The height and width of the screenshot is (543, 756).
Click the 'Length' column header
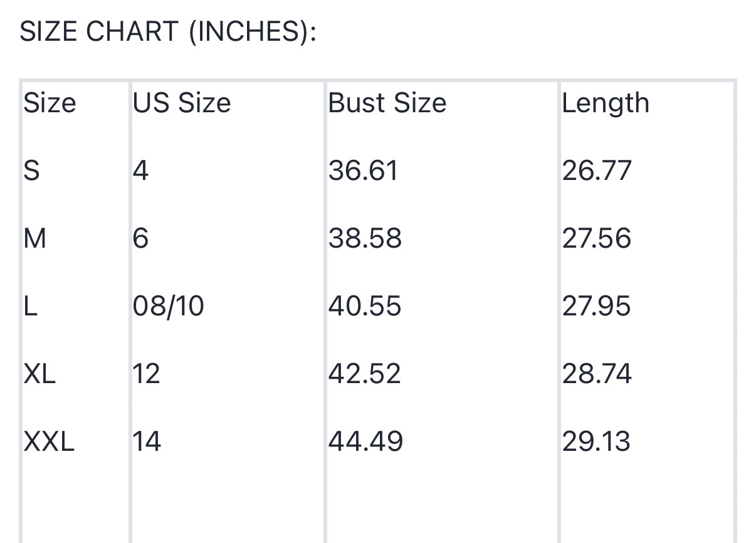click(606, 103)
